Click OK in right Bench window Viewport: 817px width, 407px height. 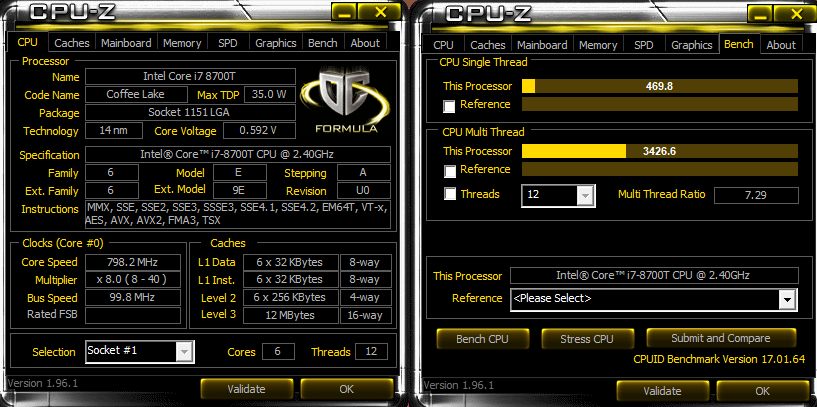762,391
